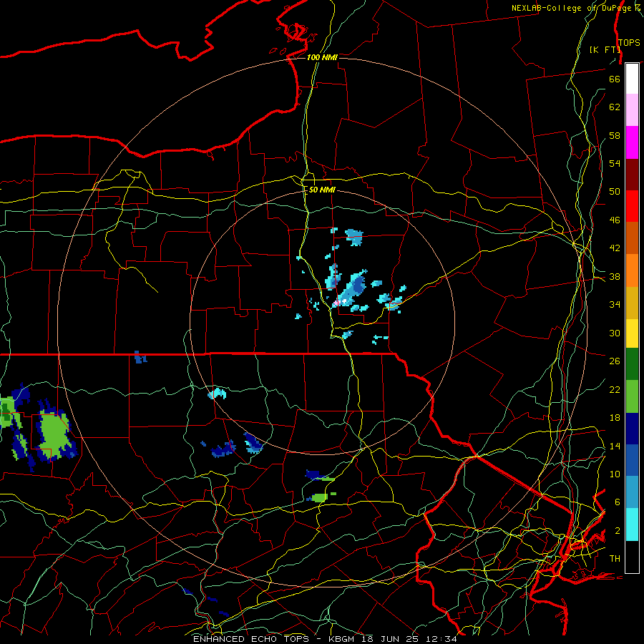This screenshot has height=644, width=644.
Task: Click the legend value "10"
Action: [x=615, y=474]
